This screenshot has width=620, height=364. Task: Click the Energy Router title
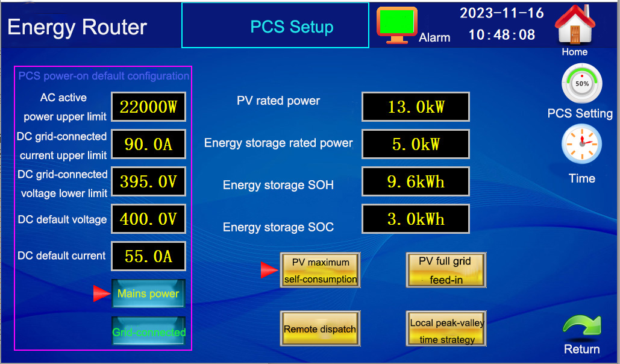coord(77,27)
